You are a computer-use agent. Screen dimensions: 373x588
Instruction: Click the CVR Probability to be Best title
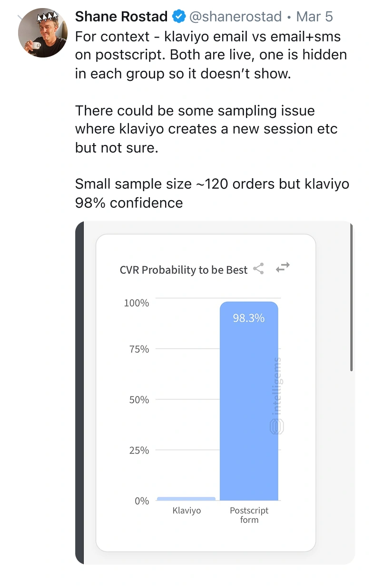[x=184, y=270]
